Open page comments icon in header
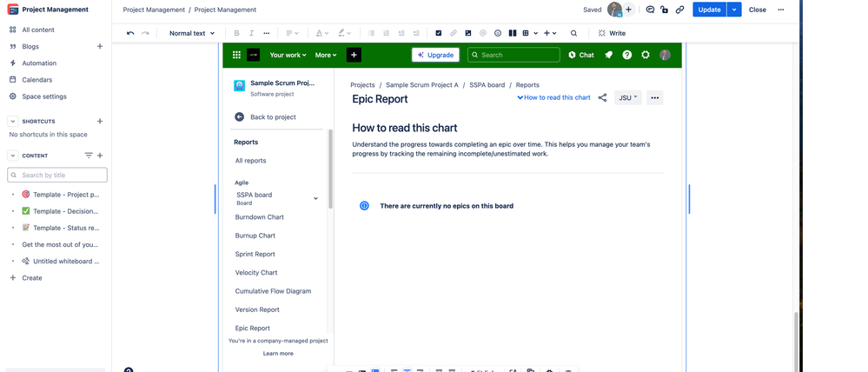The image size is (868, 372). pyautogui.click(x=651, y=10)
